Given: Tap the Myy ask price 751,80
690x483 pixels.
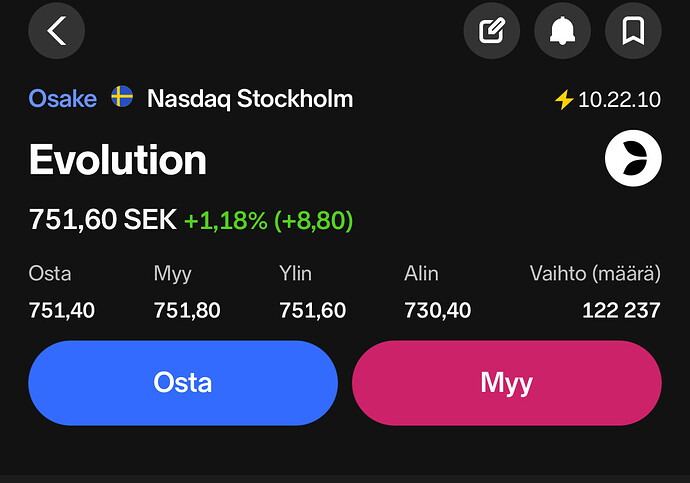Looking at the screenshot, I should (187, 311).
